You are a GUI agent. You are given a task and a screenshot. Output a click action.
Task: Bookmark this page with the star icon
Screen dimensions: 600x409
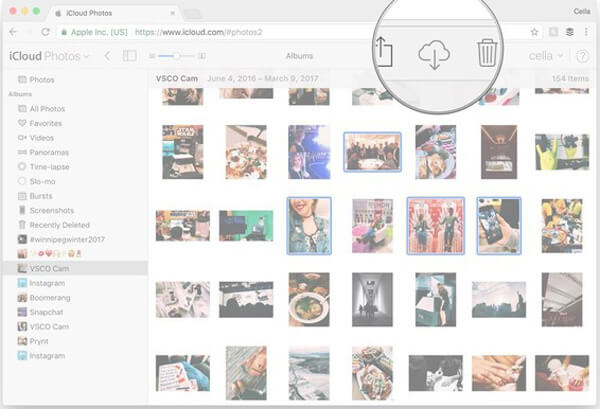click(x=534, y=32)
